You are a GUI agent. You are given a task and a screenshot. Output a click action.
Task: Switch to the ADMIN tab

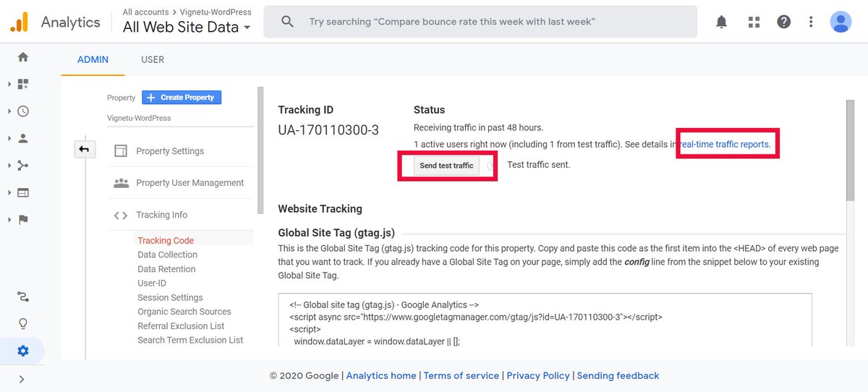click(x=93, y=59)
